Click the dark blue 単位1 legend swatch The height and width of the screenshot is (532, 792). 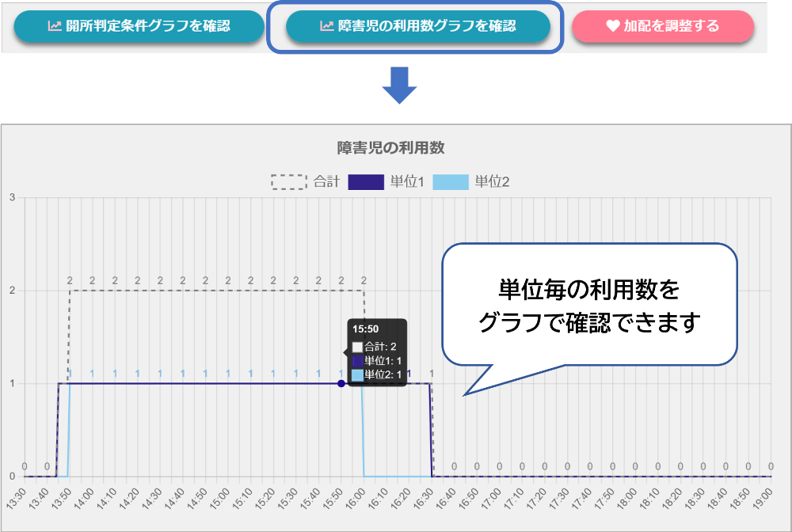366,182
